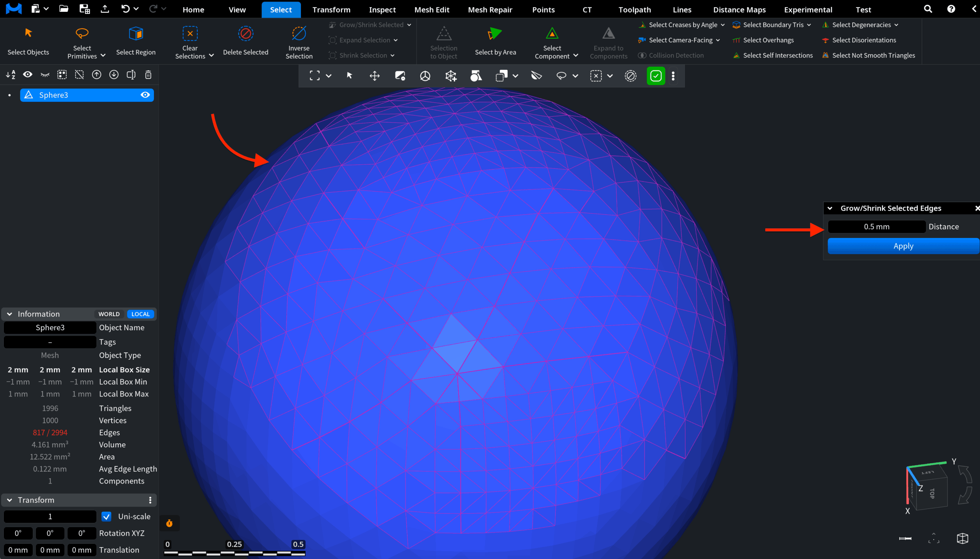
Task: Open the Toolpath tab
Action: click(x=634, y=10)
